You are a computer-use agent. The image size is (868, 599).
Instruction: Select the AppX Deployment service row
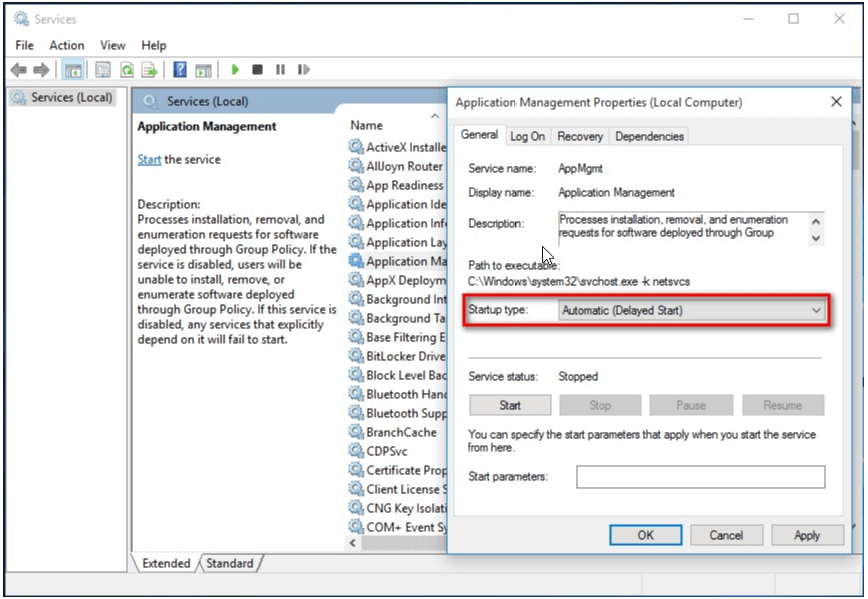tap(397, 280)
